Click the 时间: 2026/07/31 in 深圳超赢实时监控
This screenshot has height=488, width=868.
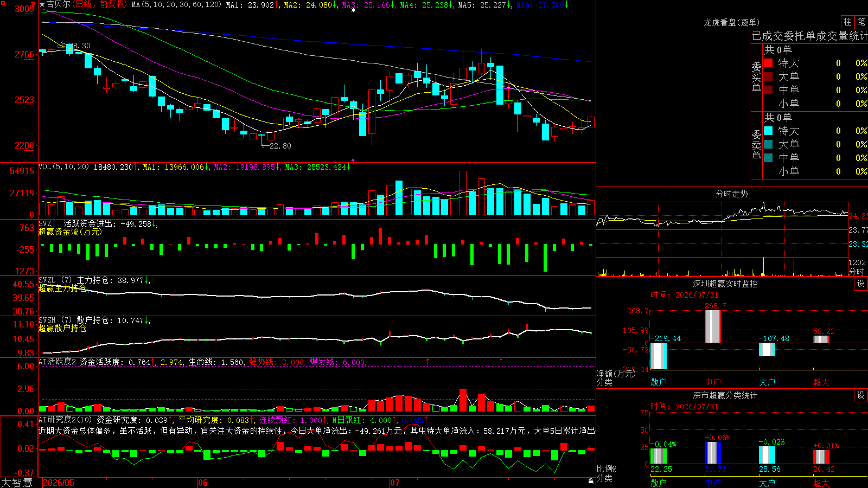[684, 295]
